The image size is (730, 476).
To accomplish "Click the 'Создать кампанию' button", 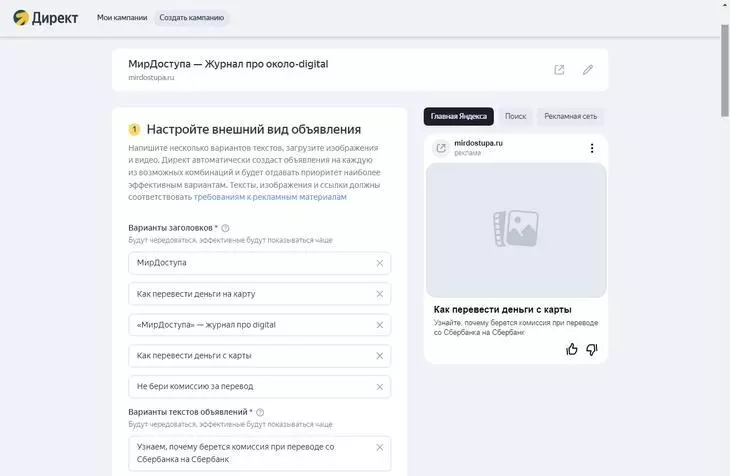I will point(192,18).
